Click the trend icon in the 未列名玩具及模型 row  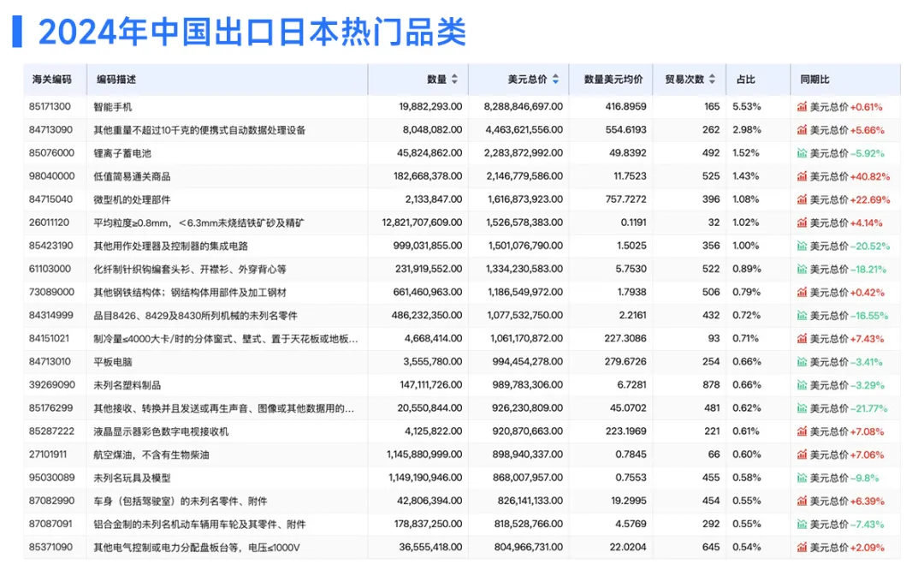802,478
